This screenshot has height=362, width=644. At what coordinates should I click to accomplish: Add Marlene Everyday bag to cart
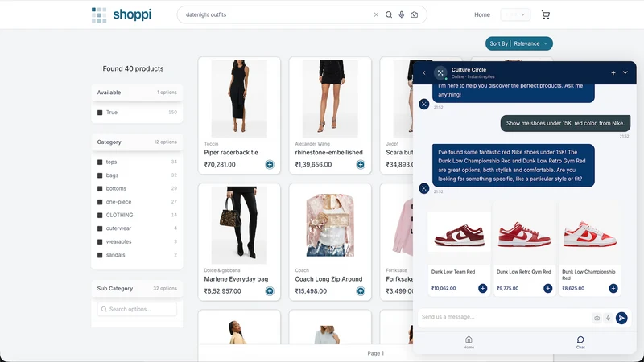pyautogui.click(x=270, y=291)
